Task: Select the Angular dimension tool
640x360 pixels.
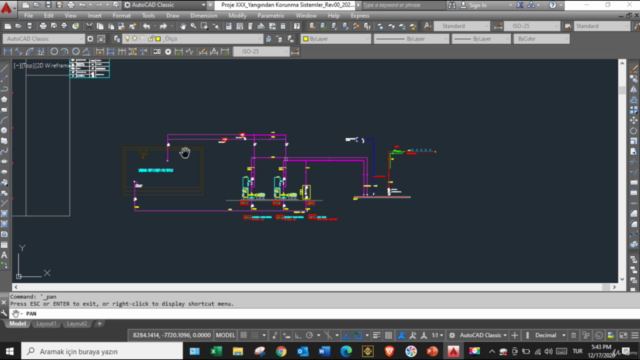Action: tap(87, 51)
